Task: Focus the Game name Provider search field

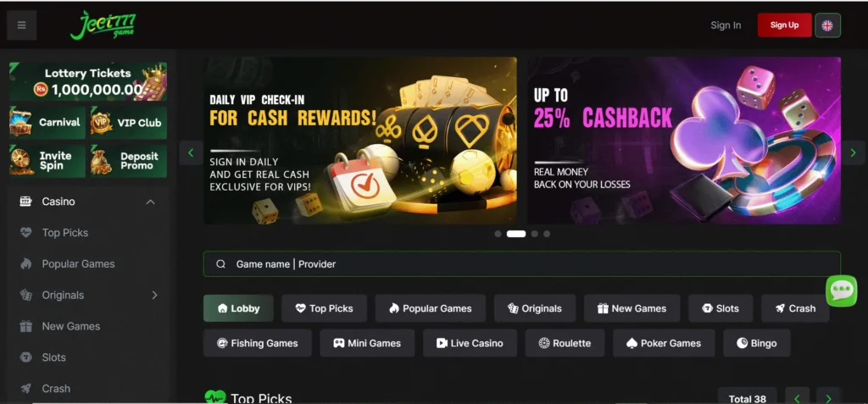Action: [x=522, y=264]
